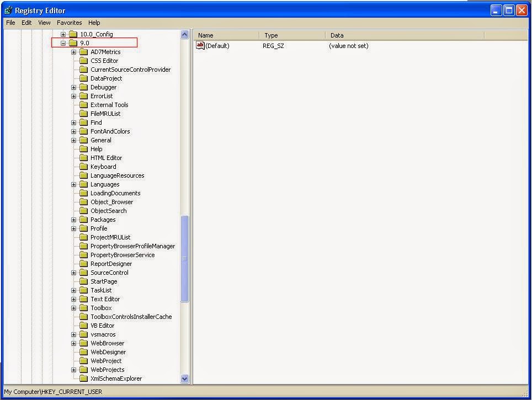The image size is (532, 400).
Task: Click the tree vertical scrollbar thumb
Action: coord(184,259)
